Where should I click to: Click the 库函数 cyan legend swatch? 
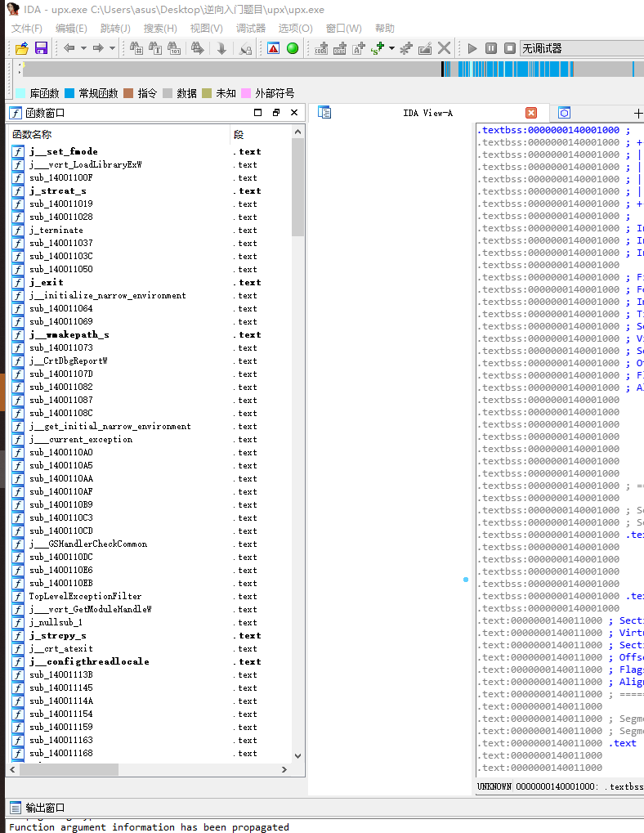point(20,93)
